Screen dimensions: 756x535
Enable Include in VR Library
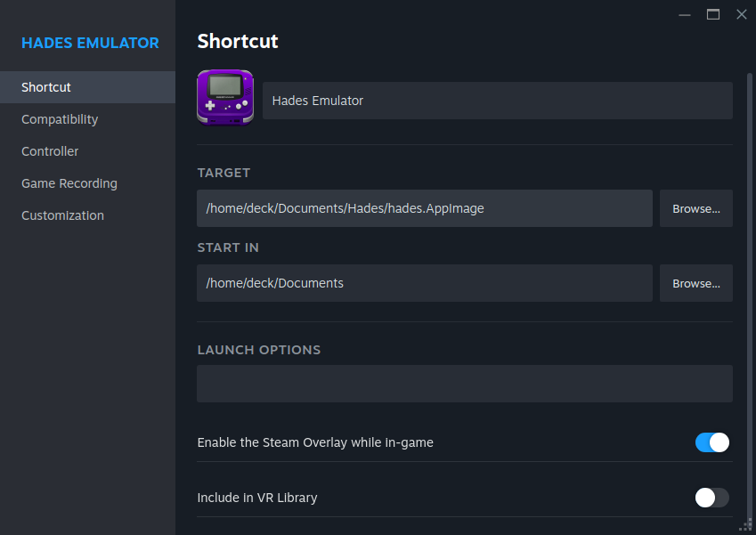tap(711, 498)
